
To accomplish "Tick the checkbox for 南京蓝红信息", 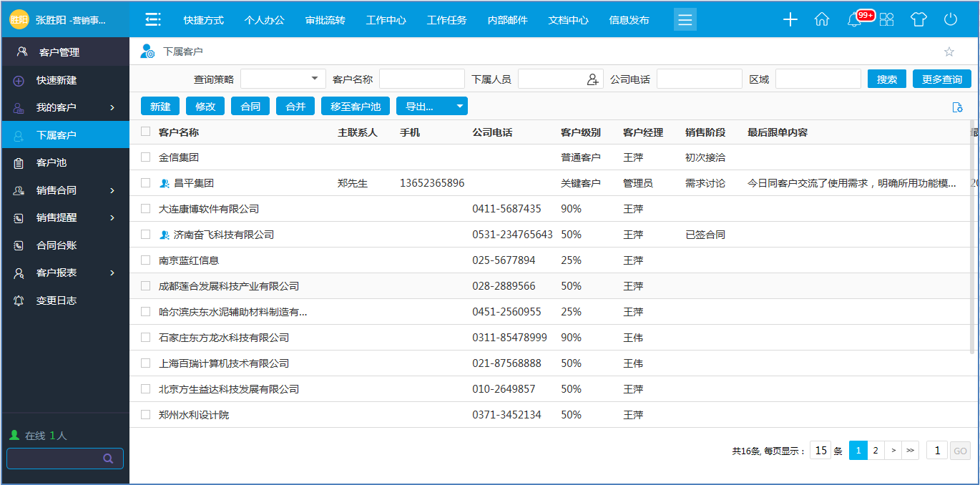I will tap(146, 260).
